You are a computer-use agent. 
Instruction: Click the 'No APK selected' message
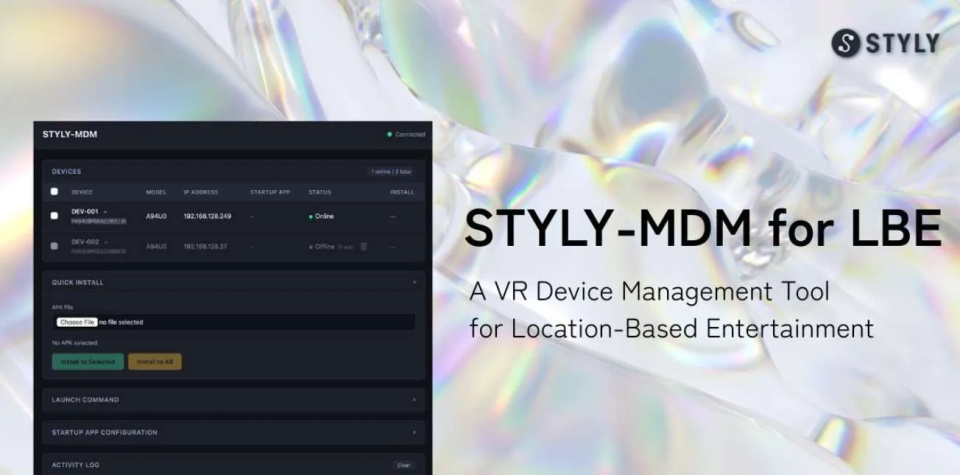coord(75,343)
